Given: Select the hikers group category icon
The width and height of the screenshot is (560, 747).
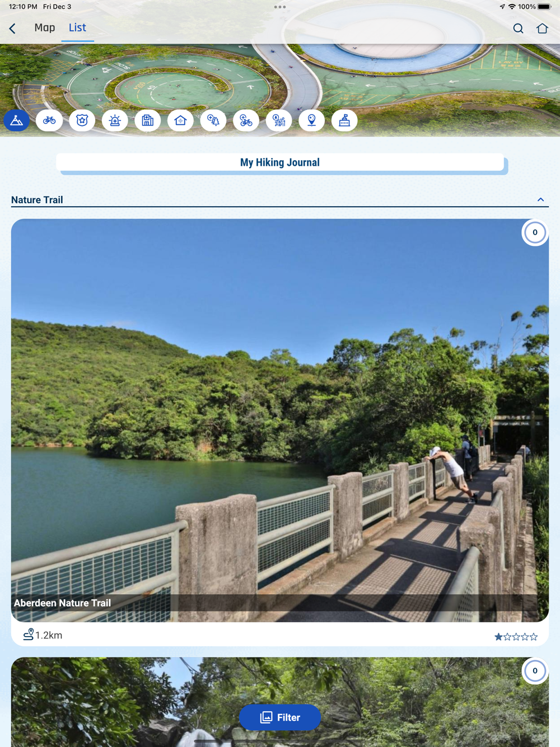Looking at the screenshot, I should click(x=279, y=120).
